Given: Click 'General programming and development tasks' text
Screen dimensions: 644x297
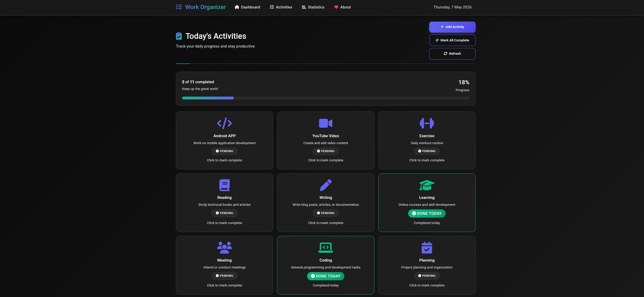Looking at the screenshot, I should [326, 267].
